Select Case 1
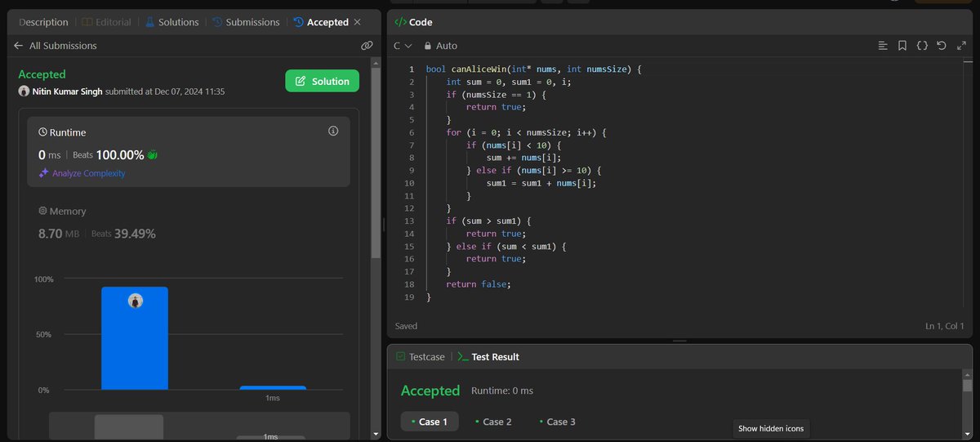The width and height of the screenshot is (980, 442). [x=430, y=422]
